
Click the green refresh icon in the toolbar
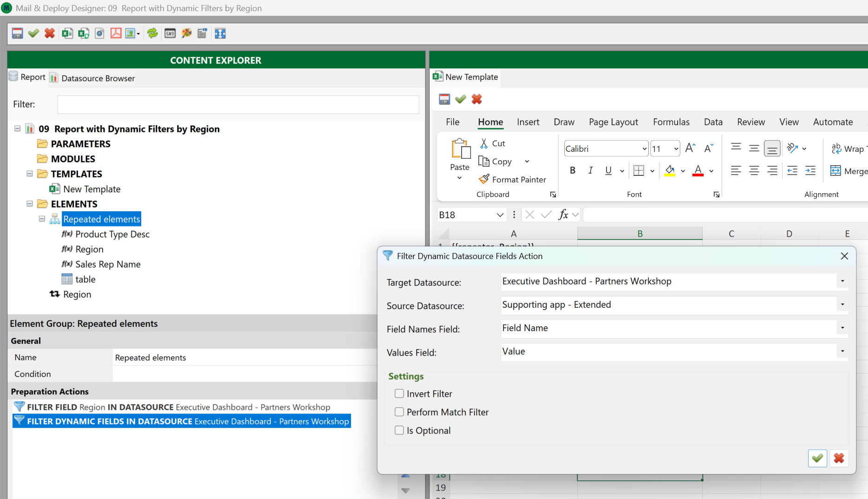point(152,33)
